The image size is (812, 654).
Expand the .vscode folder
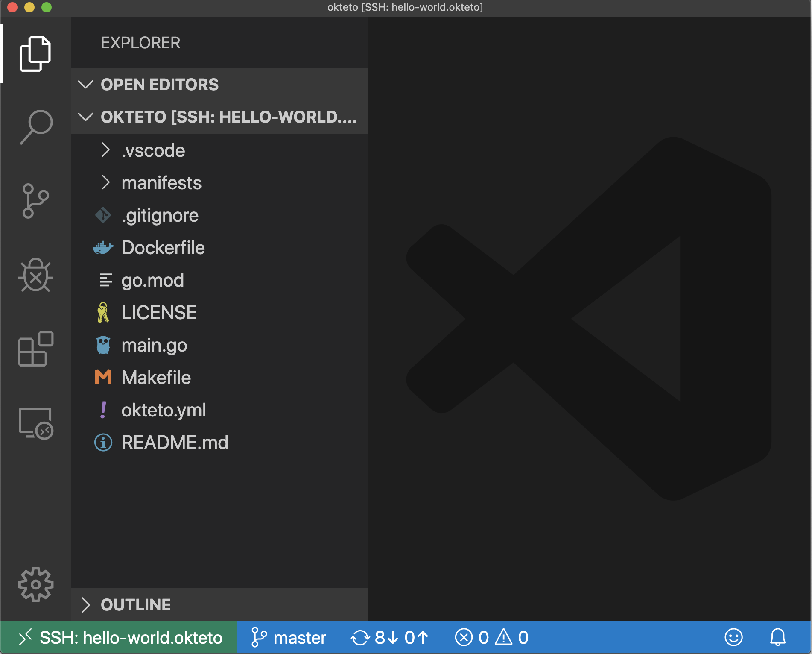(219, 150)
